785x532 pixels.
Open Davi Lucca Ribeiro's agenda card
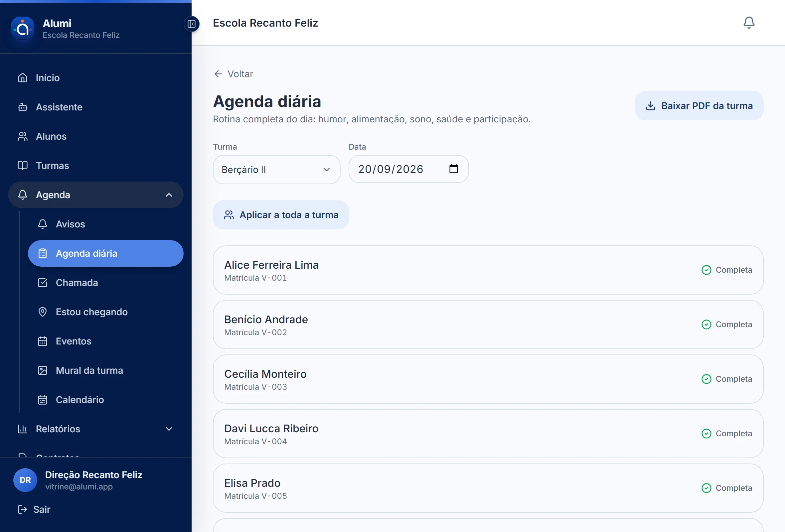488,434
